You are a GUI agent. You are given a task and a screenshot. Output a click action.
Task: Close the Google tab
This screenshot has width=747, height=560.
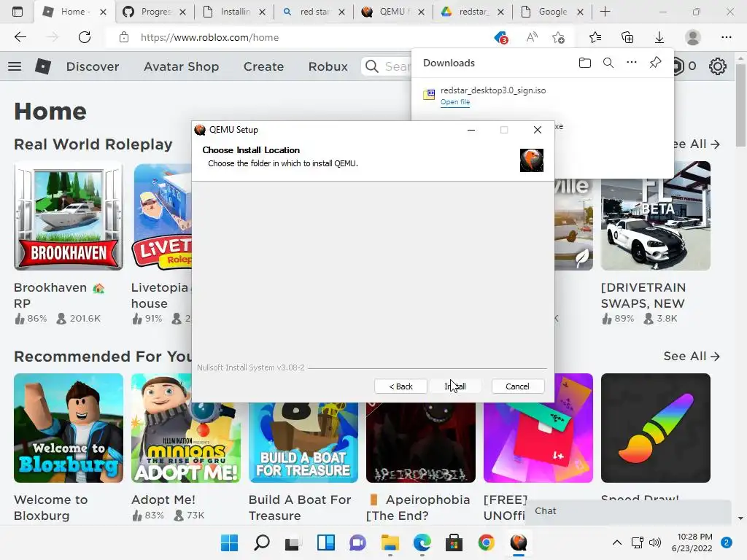point(580,12)
